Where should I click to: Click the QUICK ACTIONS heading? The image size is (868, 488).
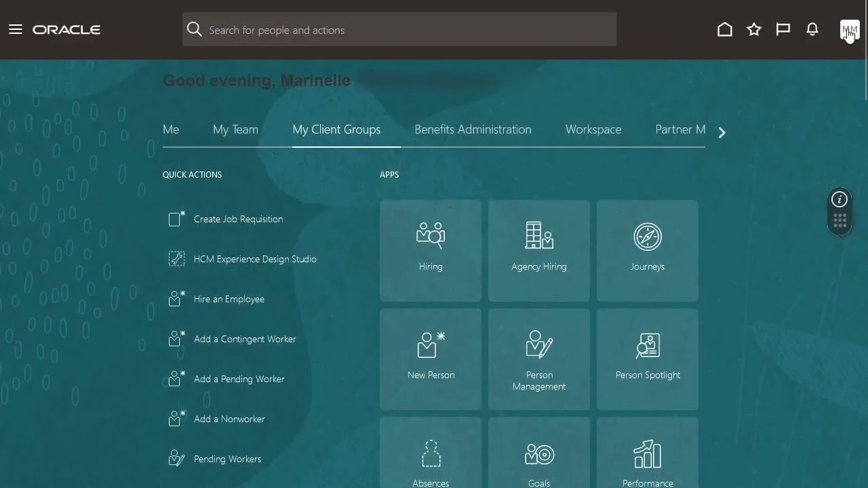(x=192, y=174)
